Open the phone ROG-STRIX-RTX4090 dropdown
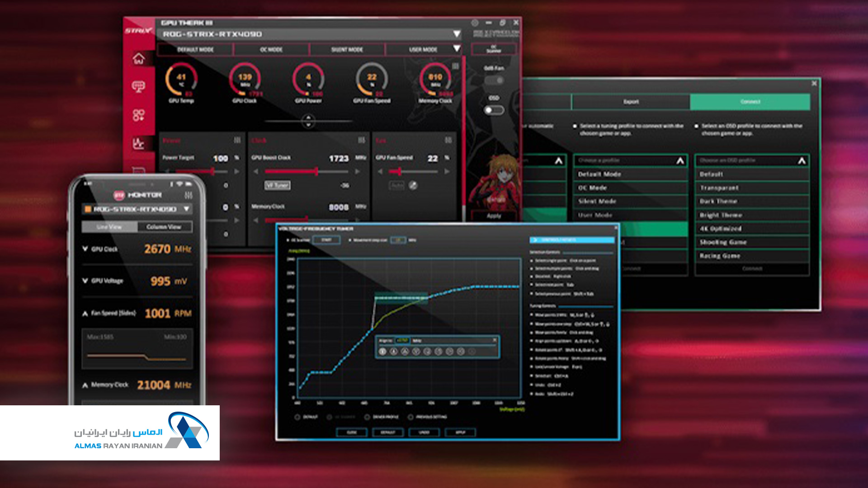The height and width of the screenshot is (488, 868). tap(186, 209)
